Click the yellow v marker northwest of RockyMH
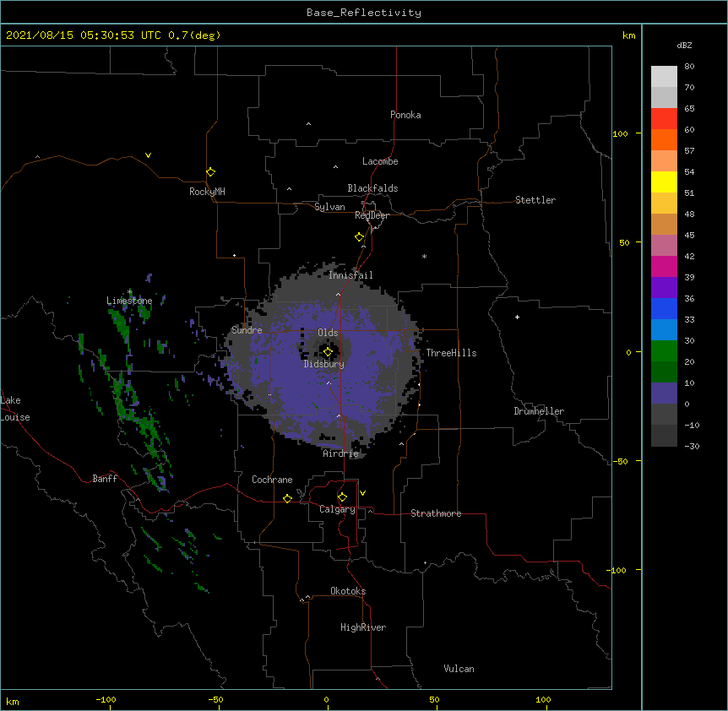728x711 pixels. pyautogui.click(x=148, y=155)
